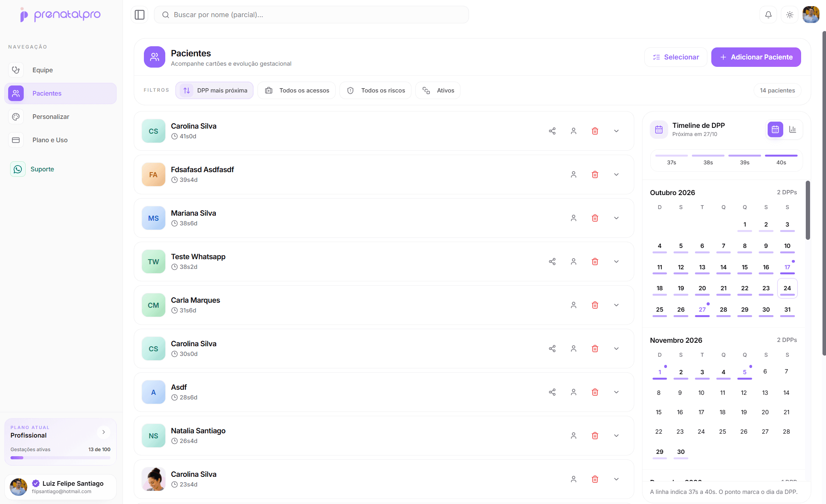Open Luiz Felipe Santiago account card
Screen dimensions: 826x504
coord(60,487)
